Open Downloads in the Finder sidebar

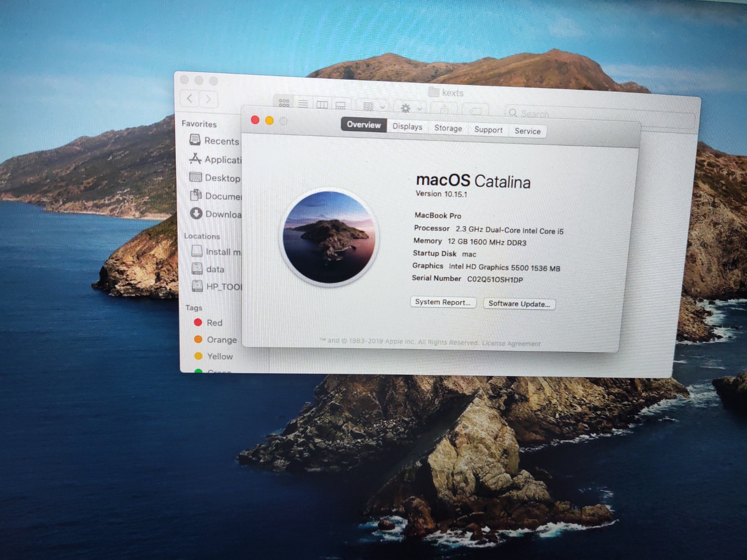click(x=215, y=214)
